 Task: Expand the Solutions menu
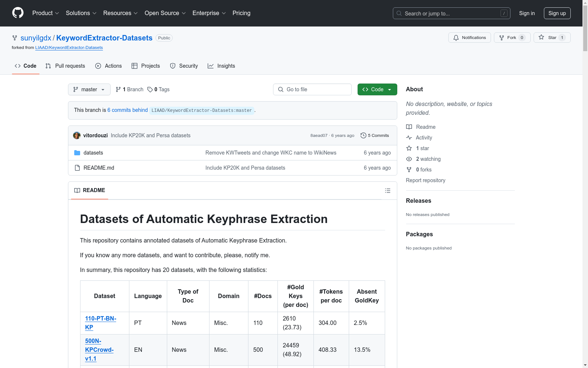(81, 13)
